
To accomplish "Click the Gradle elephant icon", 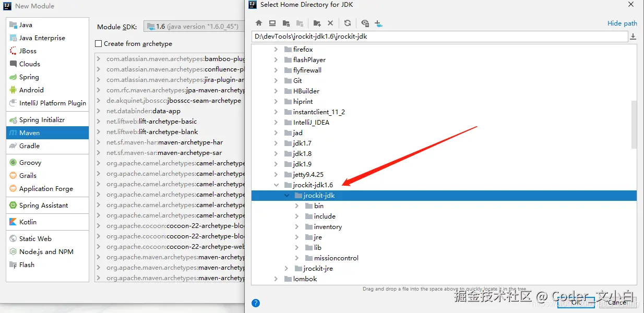I will click(14, 146).
